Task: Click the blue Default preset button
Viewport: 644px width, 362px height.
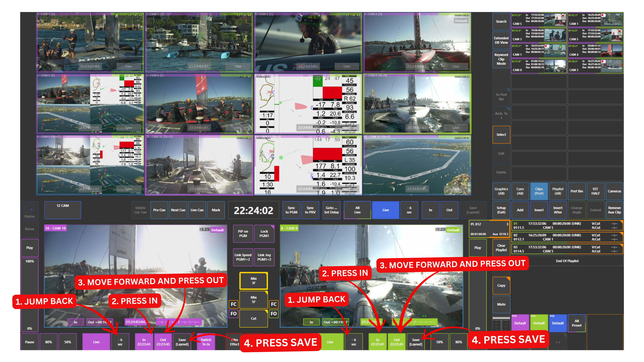Action: [558, 323]
